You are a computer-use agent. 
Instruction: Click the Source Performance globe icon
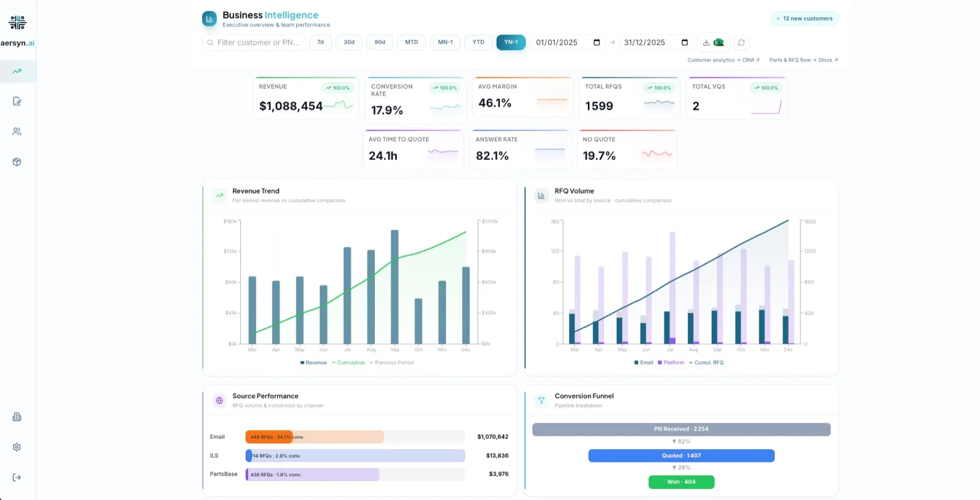219,400
